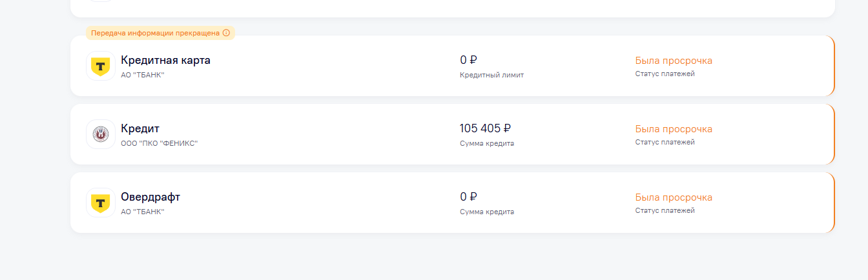Screen dimensions: 868x280
Task: Click 'Была просрочка' status on the Кредитная карта row
Action: pos(674,61)
